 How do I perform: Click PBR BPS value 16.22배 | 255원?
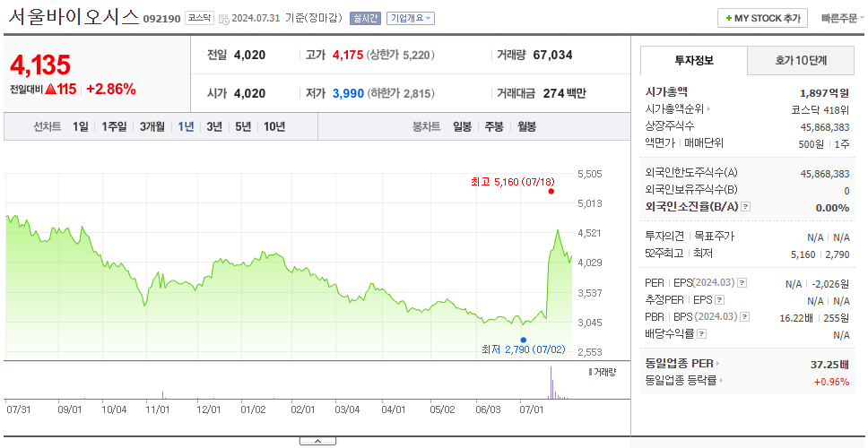(x=814, y=317)
